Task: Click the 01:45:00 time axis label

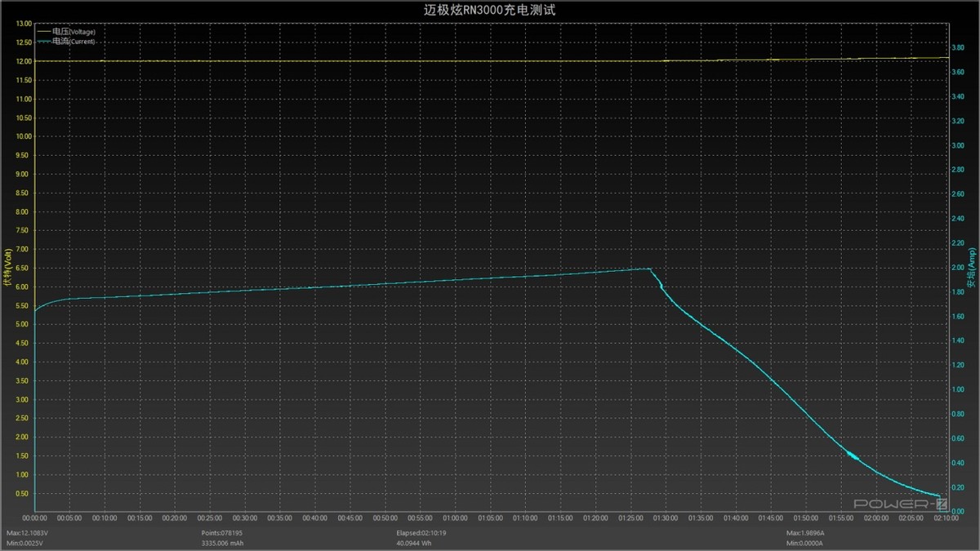Action: pyautogui.click(x=771, y=518)
